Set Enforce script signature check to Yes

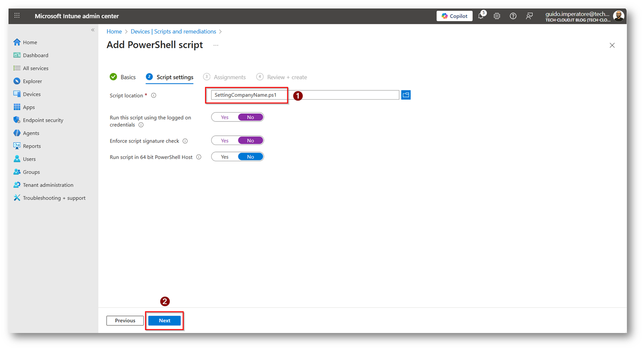point(225,141)
